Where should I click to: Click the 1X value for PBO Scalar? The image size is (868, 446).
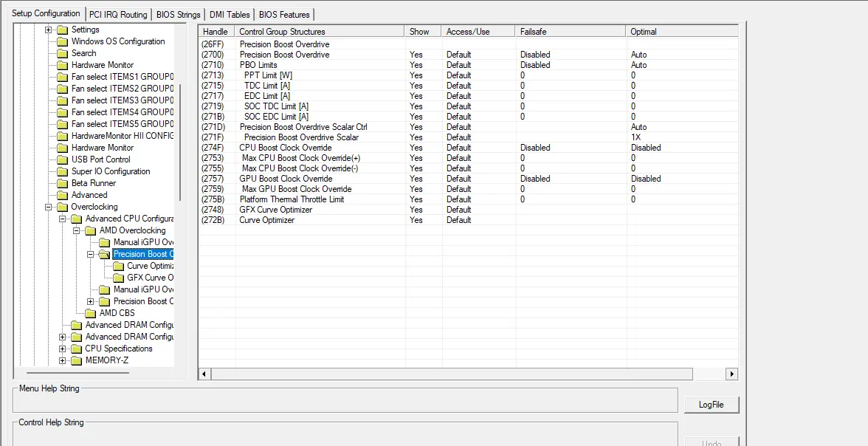click(635, 137)
